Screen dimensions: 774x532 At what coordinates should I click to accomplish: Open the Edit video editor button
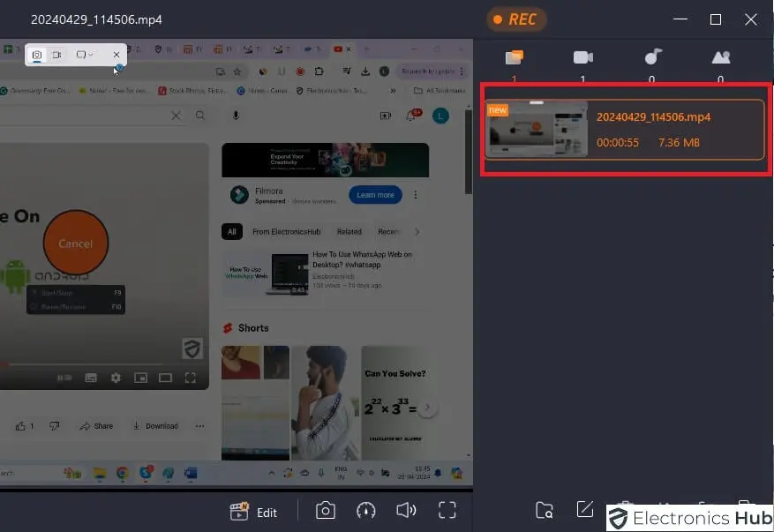tap(253, 512)
